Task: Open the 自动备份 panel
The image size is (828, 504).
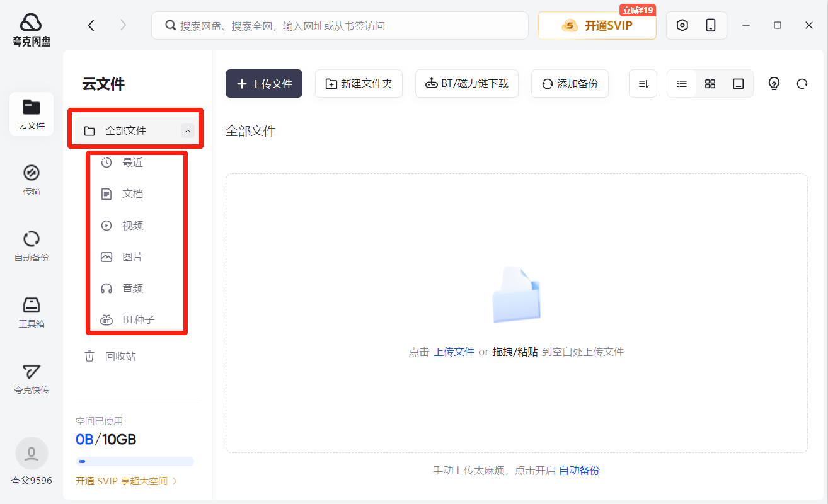Action: (x=32, y=246)
